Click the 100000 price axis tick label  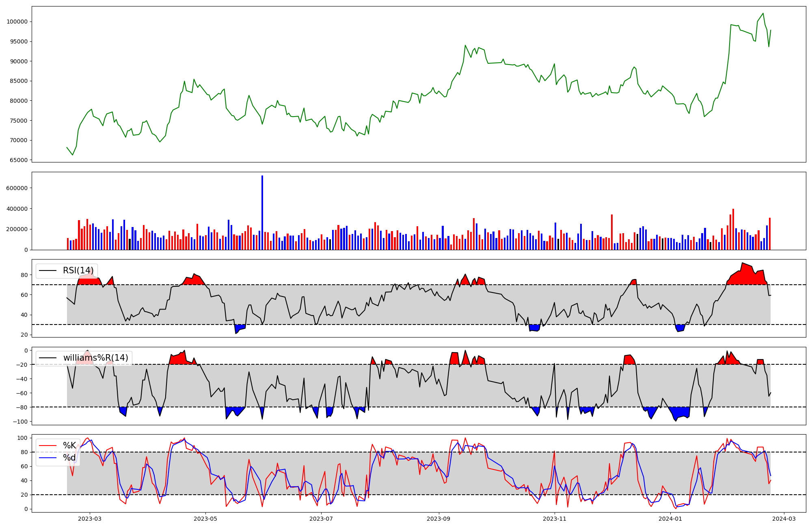(x=17, y=22)
